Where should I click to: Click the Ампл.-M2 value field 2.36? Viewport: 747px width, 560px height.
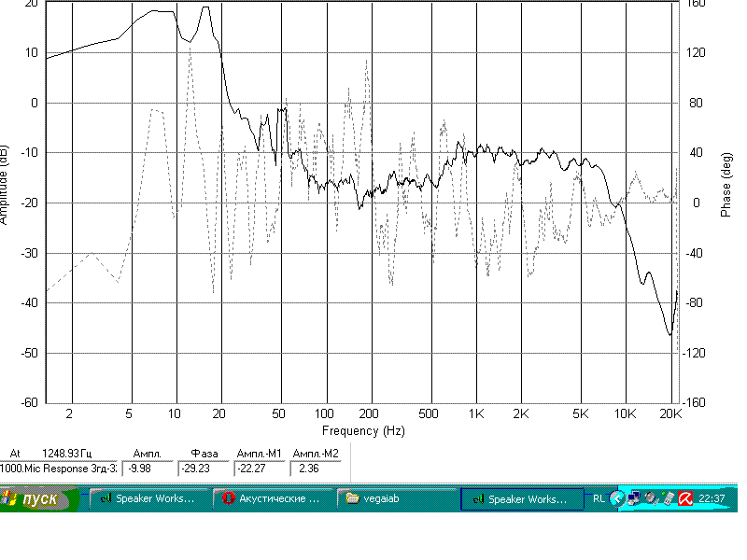pyautogui.click(x=316, y=469)
